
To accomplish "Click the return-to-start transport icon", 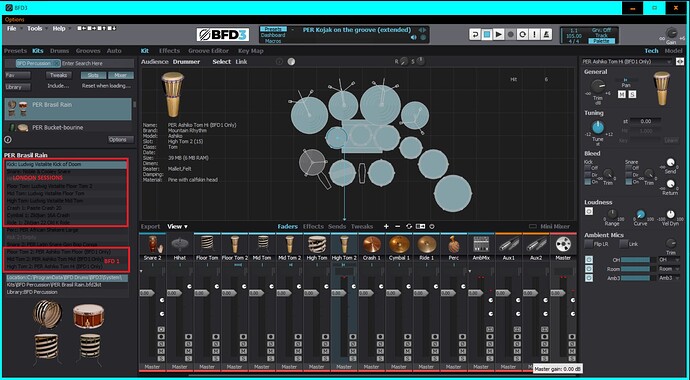I will click(475, 34).
